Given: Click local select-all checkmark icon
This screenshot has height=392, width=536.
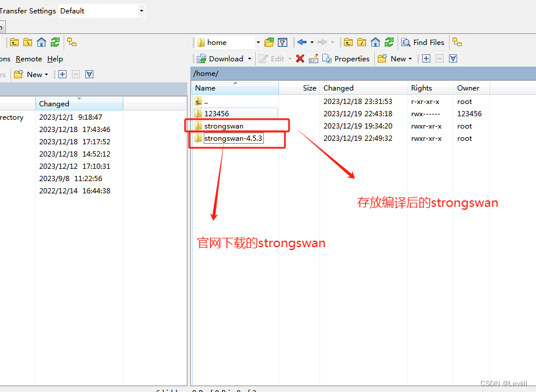Looking at the screenshot, I should point(89,74).
